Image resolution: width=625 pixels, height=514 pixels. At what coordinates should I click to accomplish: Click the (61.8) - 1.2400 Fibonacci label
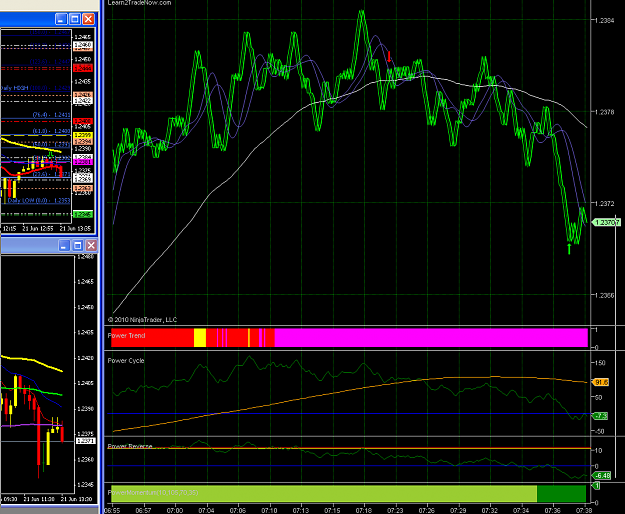click(x=51, y=131)
